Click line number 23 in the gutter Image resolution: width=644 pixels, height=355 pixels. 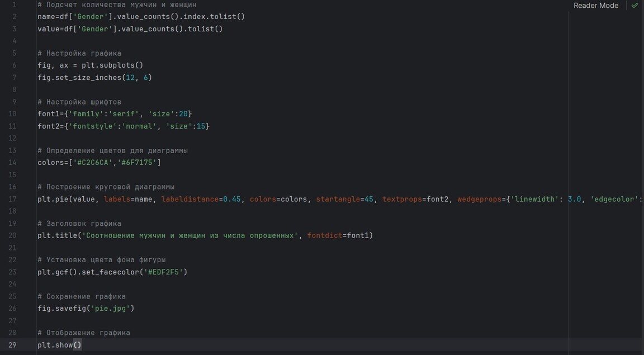12,272
